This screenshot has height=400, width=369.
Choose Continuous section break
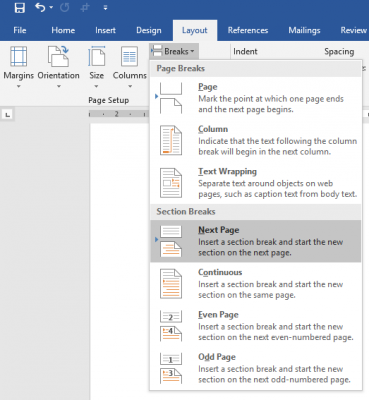click(256, 283)
